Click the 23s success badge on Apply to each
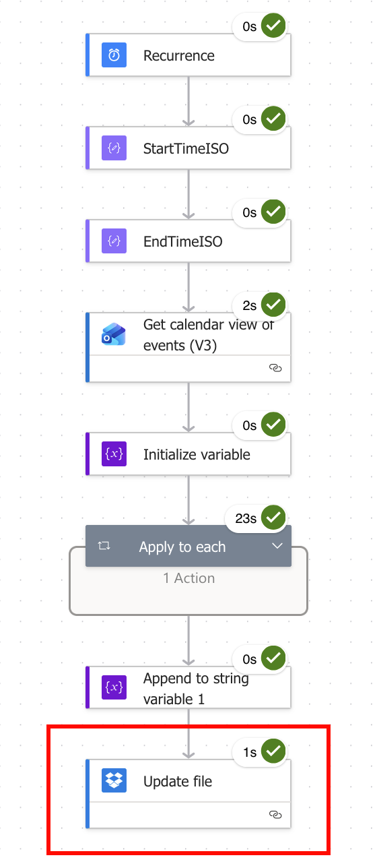The image size is (377, 868). click(256, 518)
